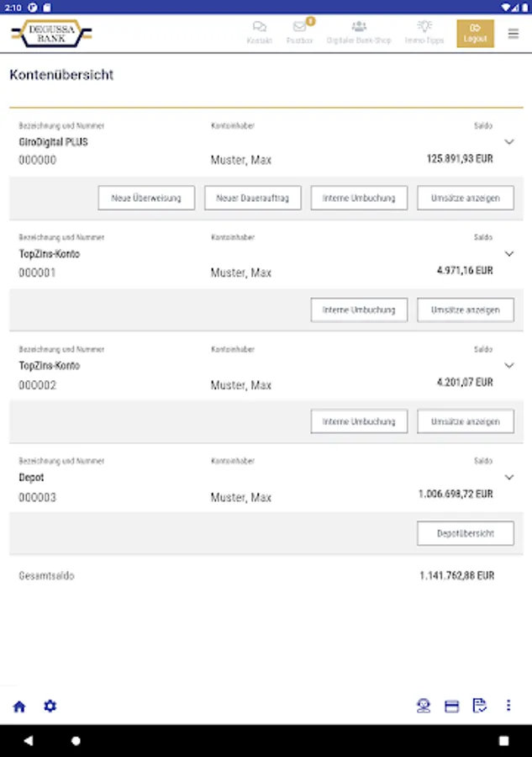Click the Logout button
The image size is (532, 757).
pyautogui.click(x=476, y=34)
